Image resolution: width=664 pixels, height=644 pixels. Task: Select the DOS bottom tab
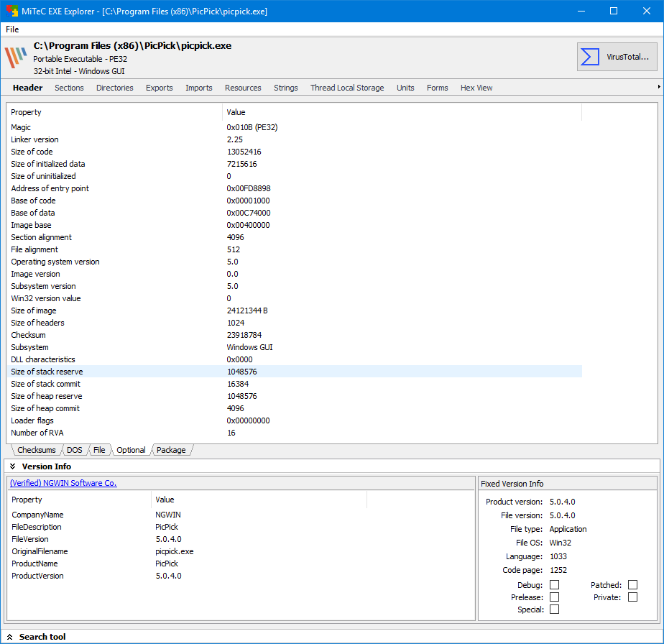click(75, 450)
